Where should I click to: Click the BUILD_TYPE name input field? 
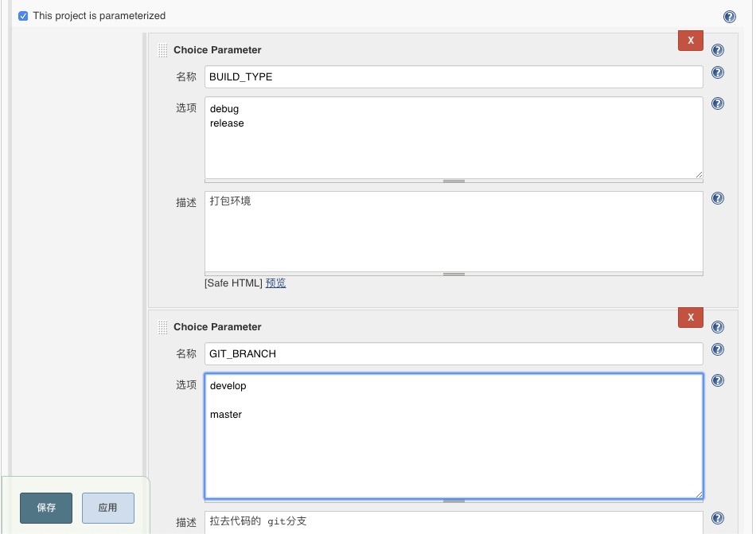coord(454,76)
